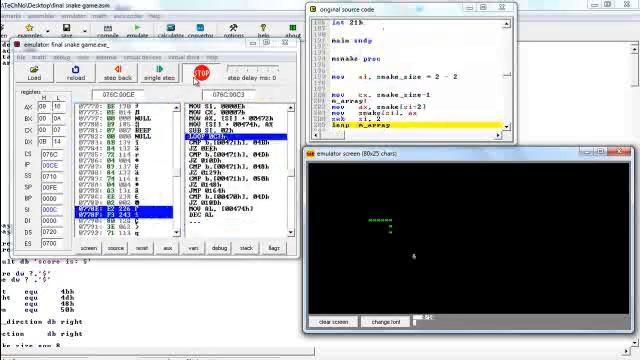Viewport: 640px width, 360px height.
Task: Open the math menu in emulator window
Action: coord(39,58)
